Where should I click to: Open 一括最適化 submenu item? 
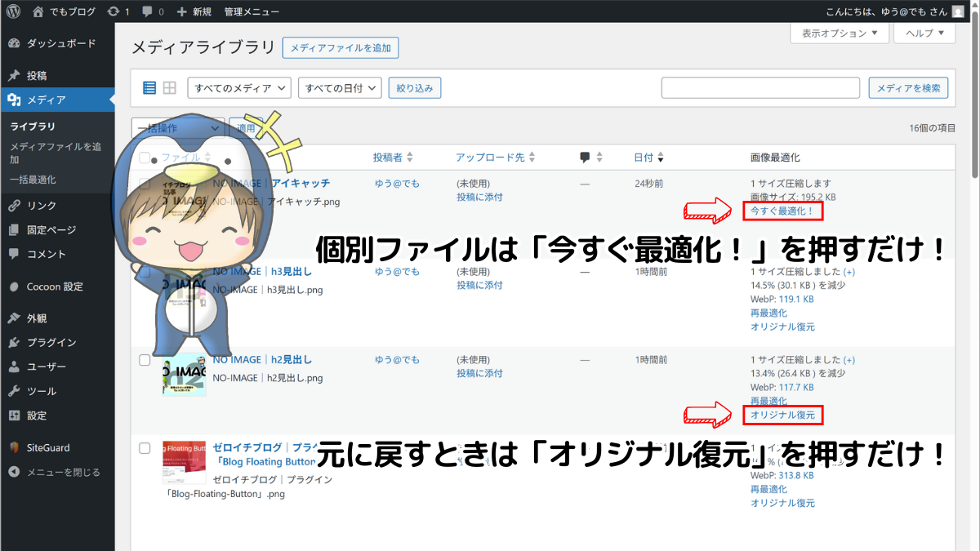(x=33, y=180)
